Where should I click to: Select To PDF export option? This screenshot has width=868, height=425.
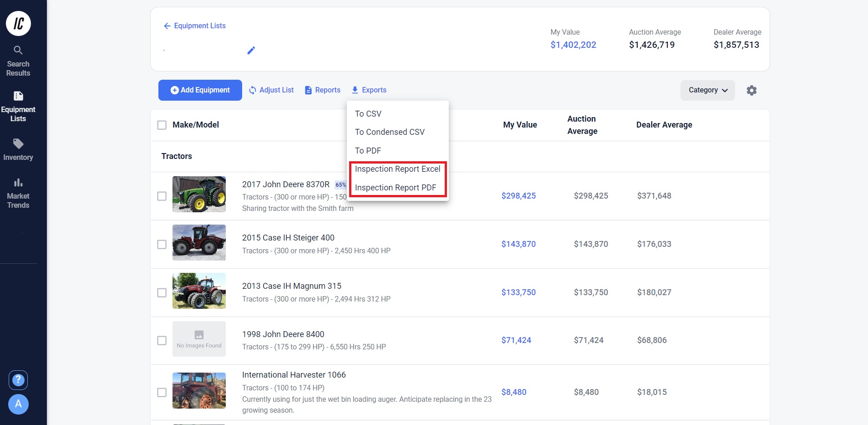coord(398,151)
